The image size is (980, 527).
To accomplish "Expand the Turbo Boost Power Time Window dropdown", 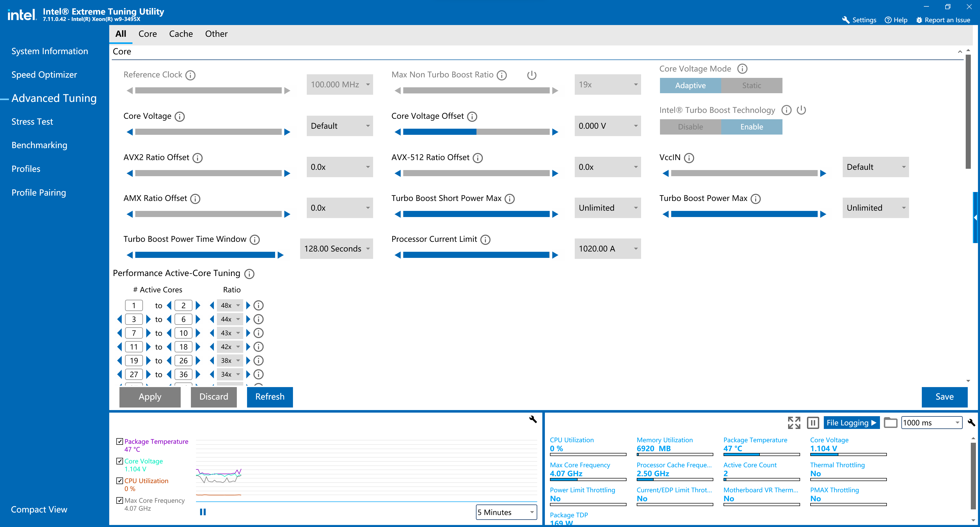I will point(336,249).
